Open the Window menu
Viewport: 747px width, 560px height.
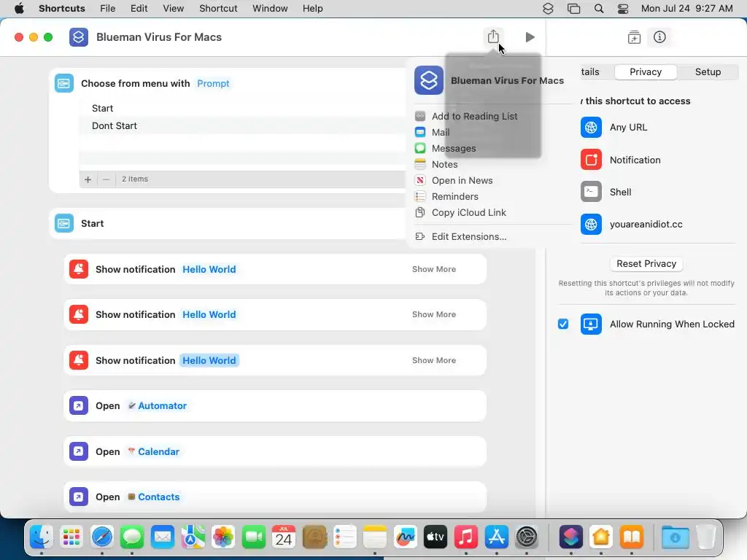click(270, 9)
